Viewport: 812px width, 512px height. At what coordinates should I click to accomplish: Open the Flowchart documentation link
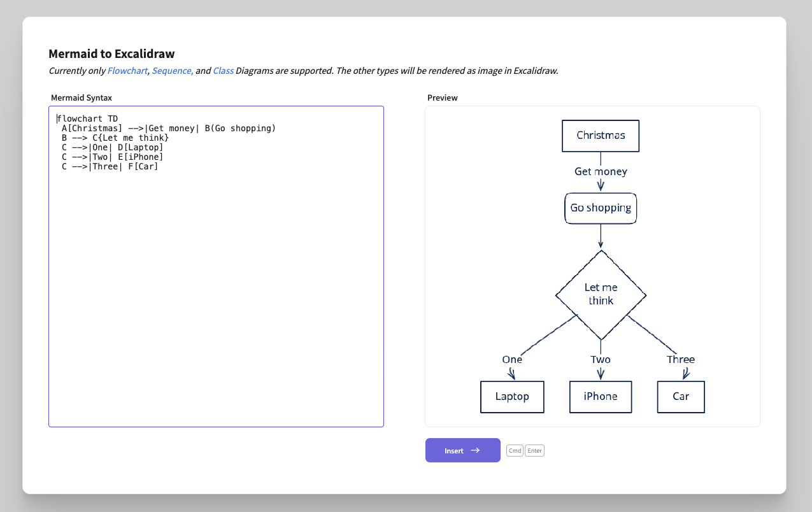tap(127, 71)
